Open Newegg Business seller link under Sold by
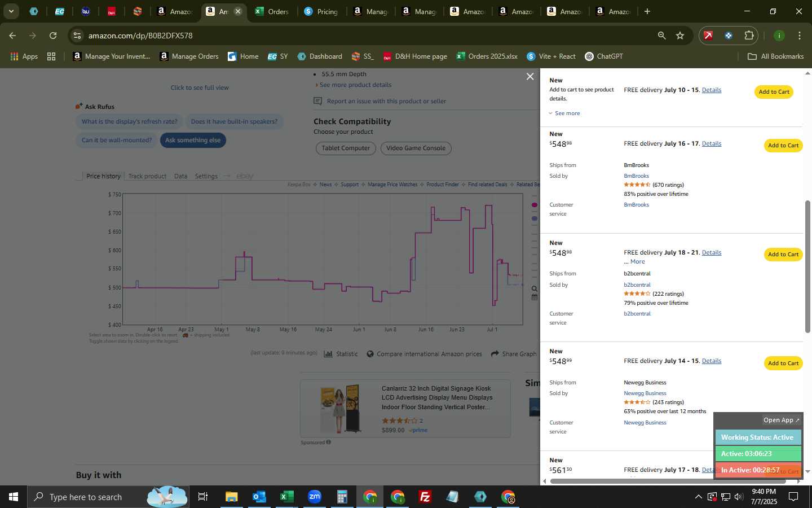The height and width of the screenshot is (508, 812). [x=645, y=393]
